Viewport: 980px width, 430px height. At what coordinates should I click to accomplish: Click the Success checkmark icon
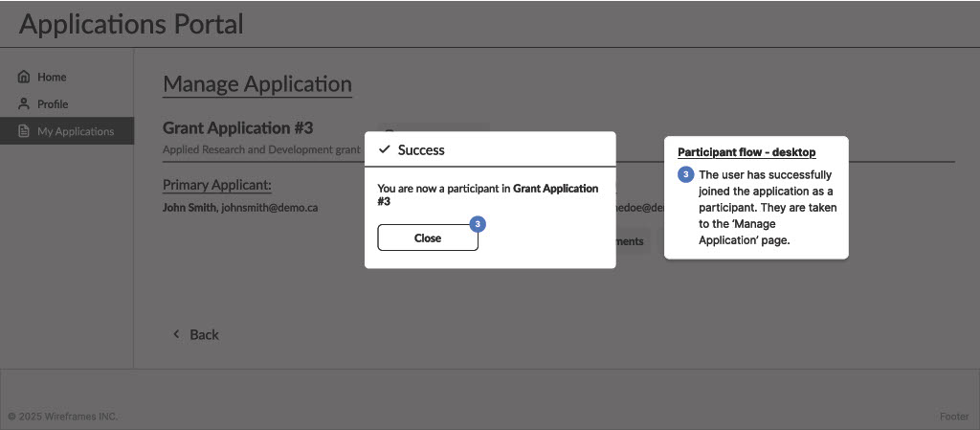[x=385, y=149]
